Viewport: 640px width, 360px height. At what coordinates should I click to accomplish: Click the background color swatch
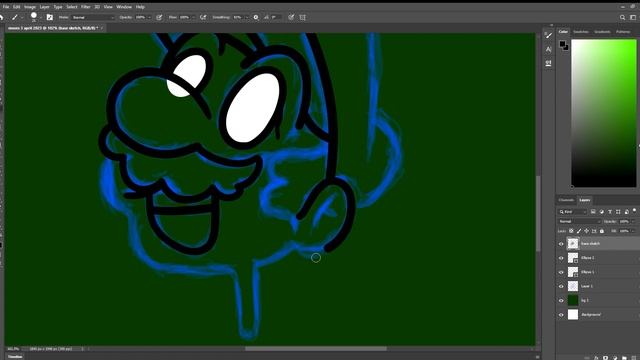[x=566, y=47]
